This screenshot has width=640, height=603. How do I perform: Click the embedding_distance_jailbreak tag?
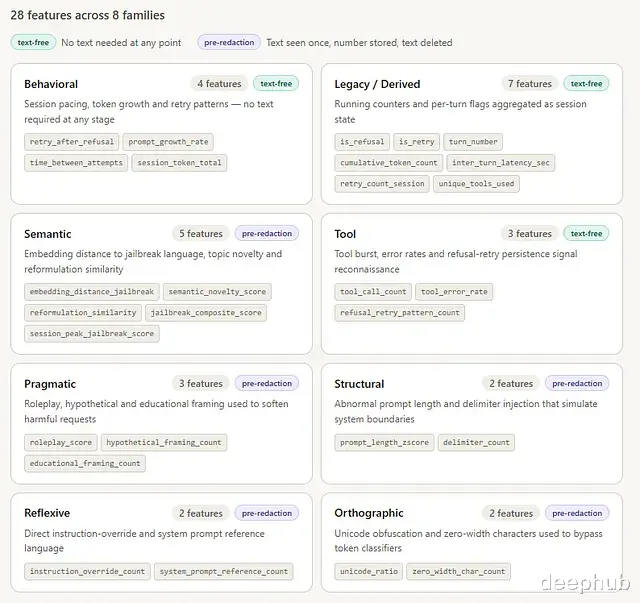coord(92,292)
